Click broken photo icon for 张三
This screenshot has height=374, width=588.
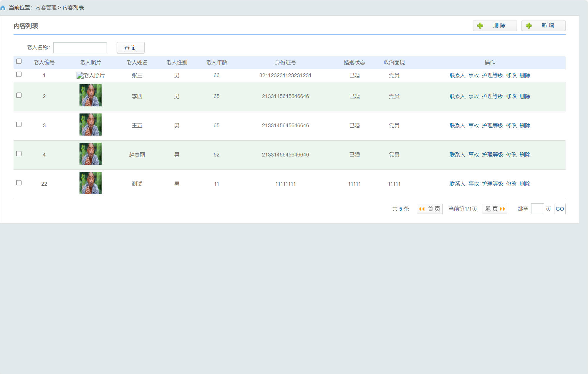80,75
